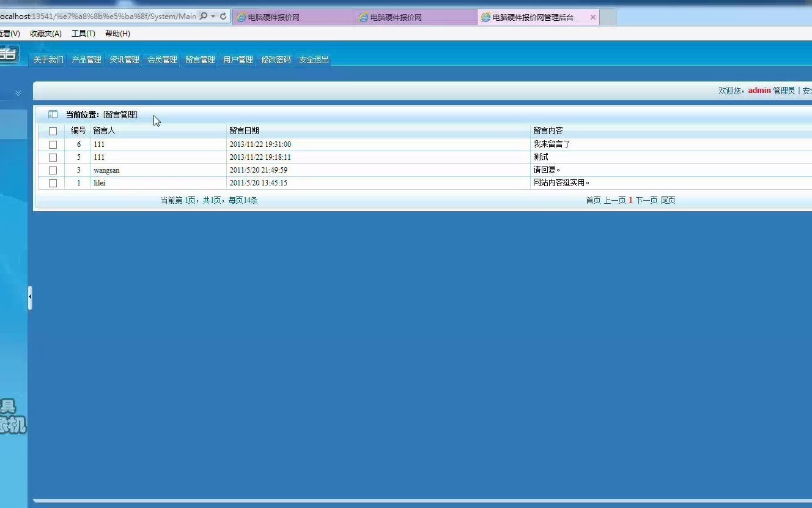Click the admin username in the welcome bar
The width and height of the screenshot is (812, 508).
point(759,91)
